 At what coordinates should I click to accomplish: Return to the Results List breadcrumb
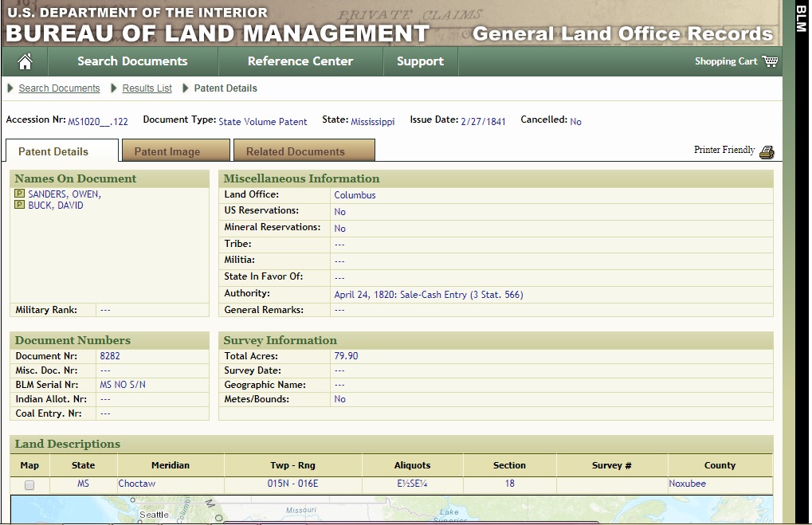coord(147,88)
